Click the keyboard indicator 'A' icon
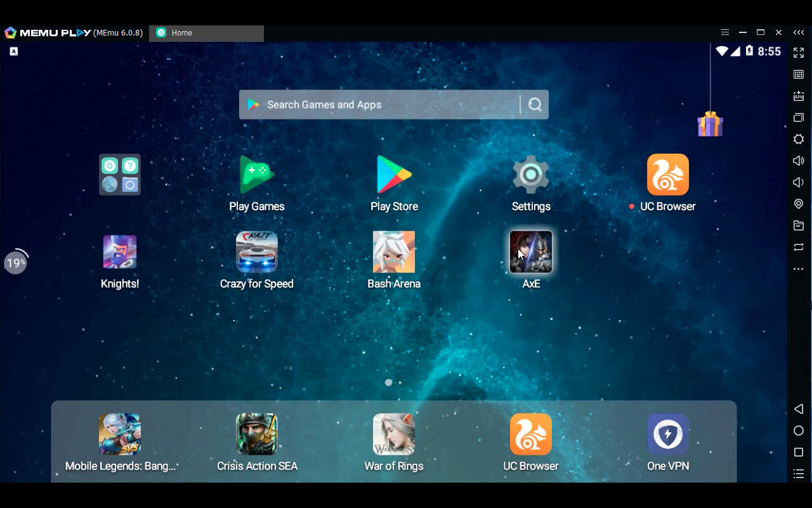This screenshot has height=508, width=812. coord(14,51)
